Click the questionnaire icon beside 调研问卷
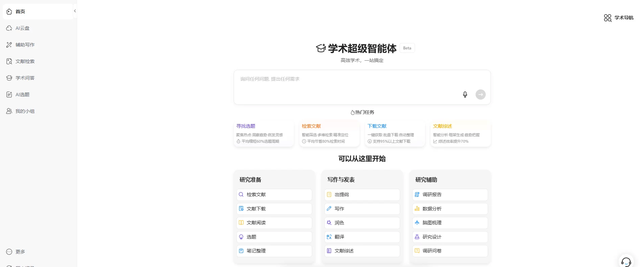The height and width of the screenshot is (267, 644). click(417, 251)
